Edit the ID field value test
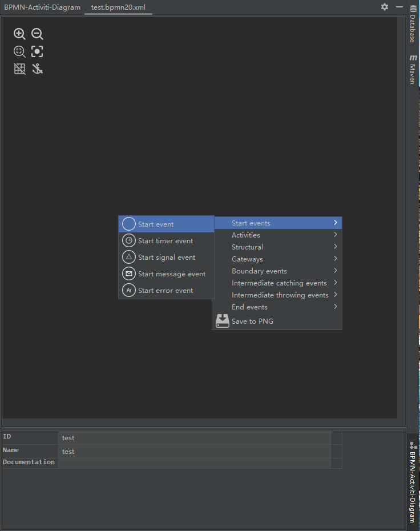Viewport: 420px width, 531px height. pos(195,438)
